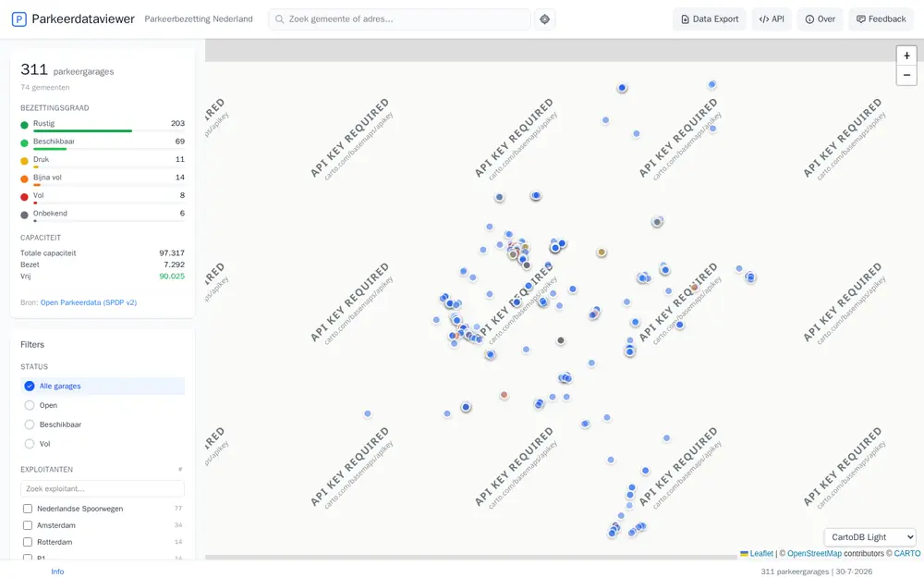924x578 pixels.
Task: Click the search magnifier icon
Action: point(279,19)
